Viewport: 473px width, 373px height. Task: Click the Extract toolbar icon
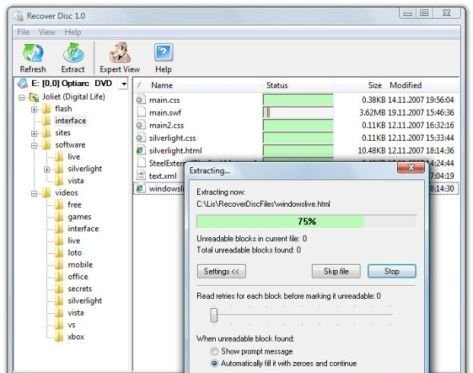(73, 53)
